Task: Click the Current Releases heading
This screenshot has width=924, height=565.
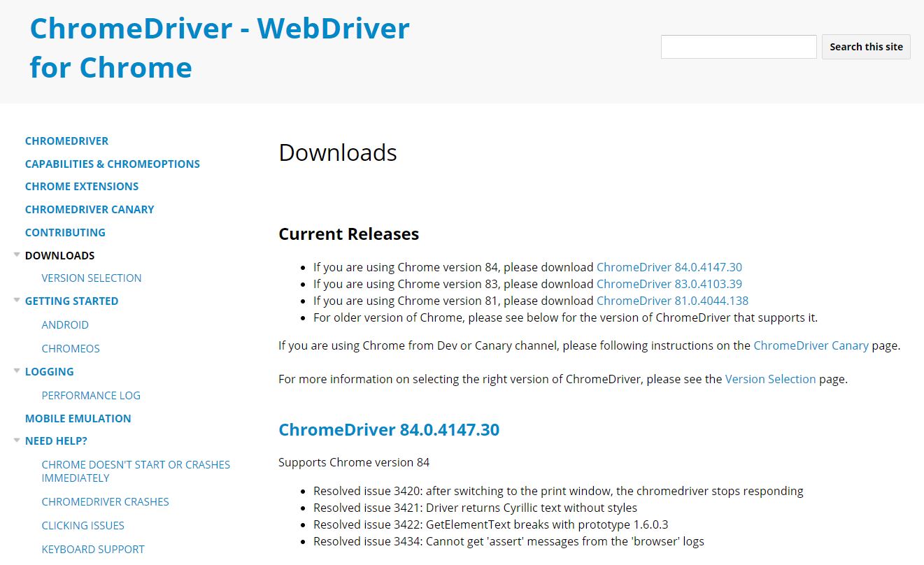Action: coord(348,234)
